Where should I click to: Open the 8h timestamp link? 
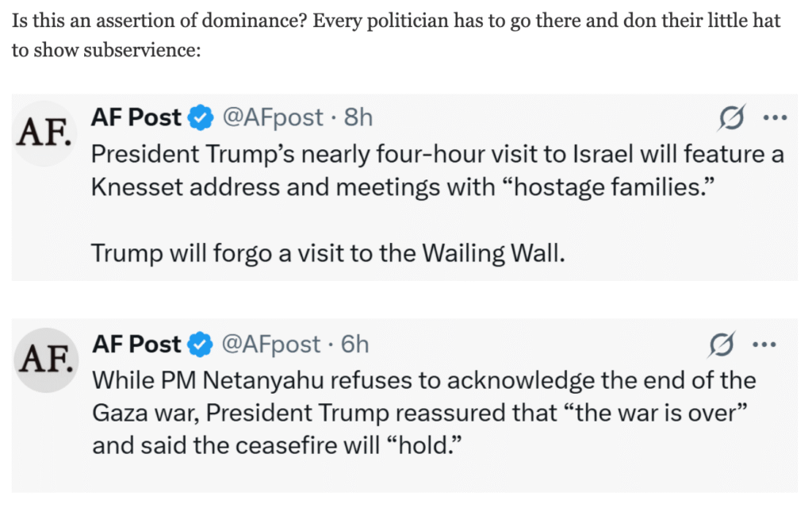358,118
